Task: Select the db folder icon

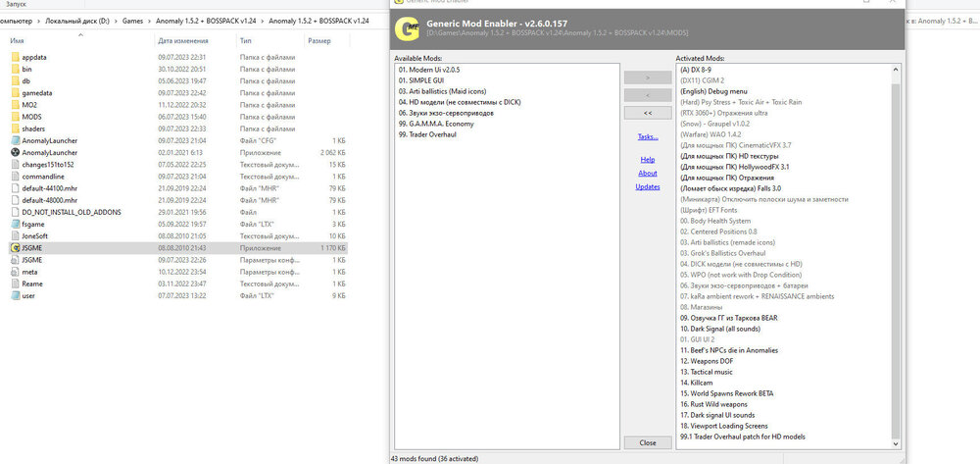Action: coord(16,80)
